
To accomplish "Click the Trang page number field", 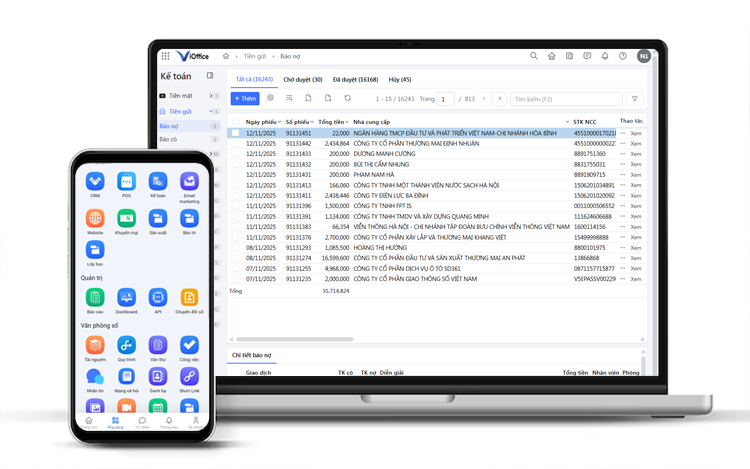I will (x=445, y=99).
